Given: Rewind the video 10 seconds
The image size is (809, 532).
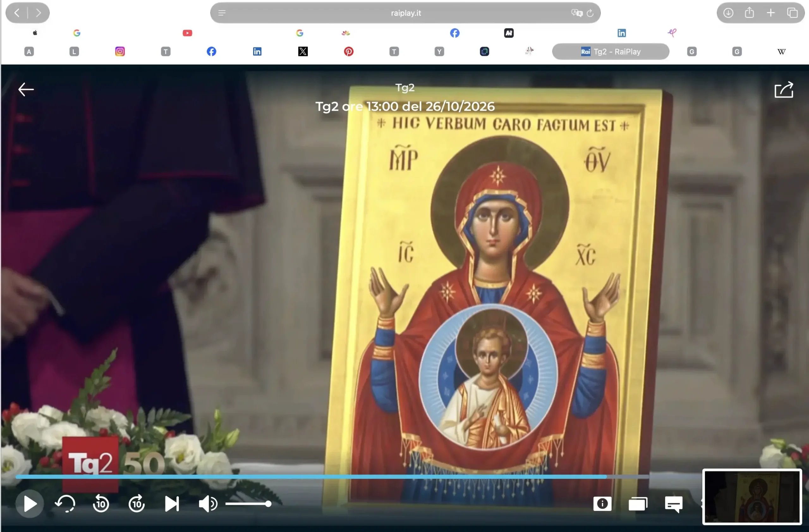Looking at the screenshot, I should tap(101, 504).
